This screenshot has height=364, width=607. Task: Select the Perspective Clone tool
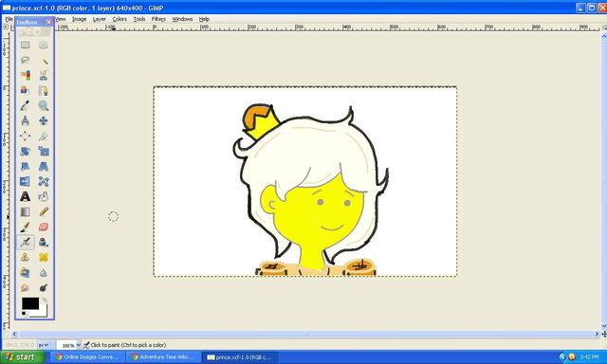tap(26, 272)
